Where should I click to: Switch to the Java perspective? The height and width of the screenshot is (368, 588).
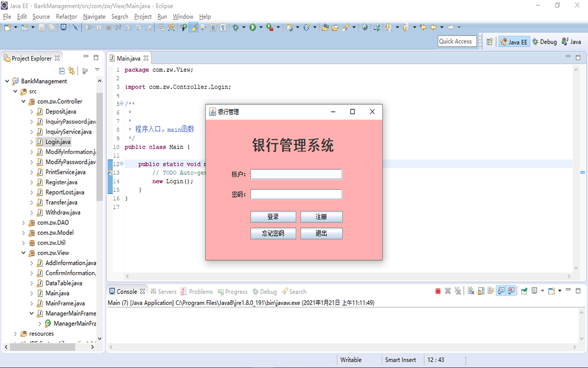[x=571, y=42]
